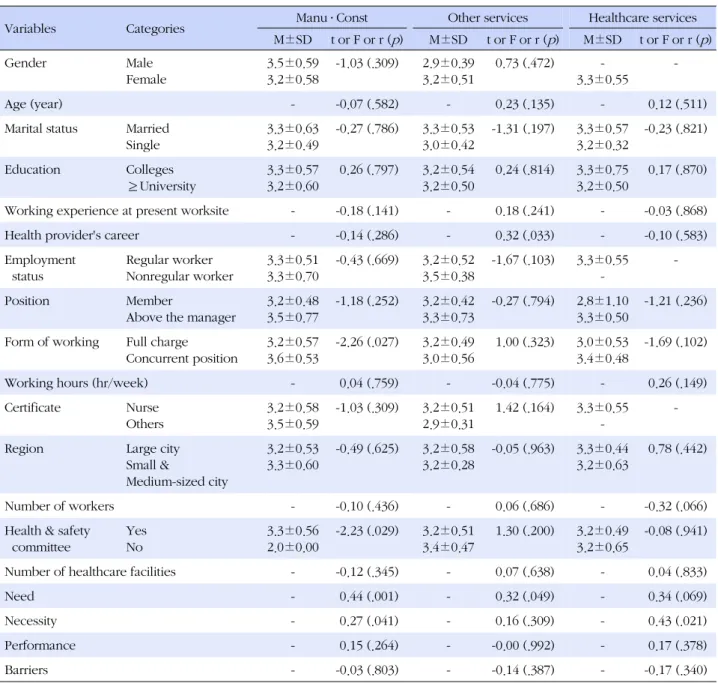Select the 'Male' category cell

[x=139, y=63]
